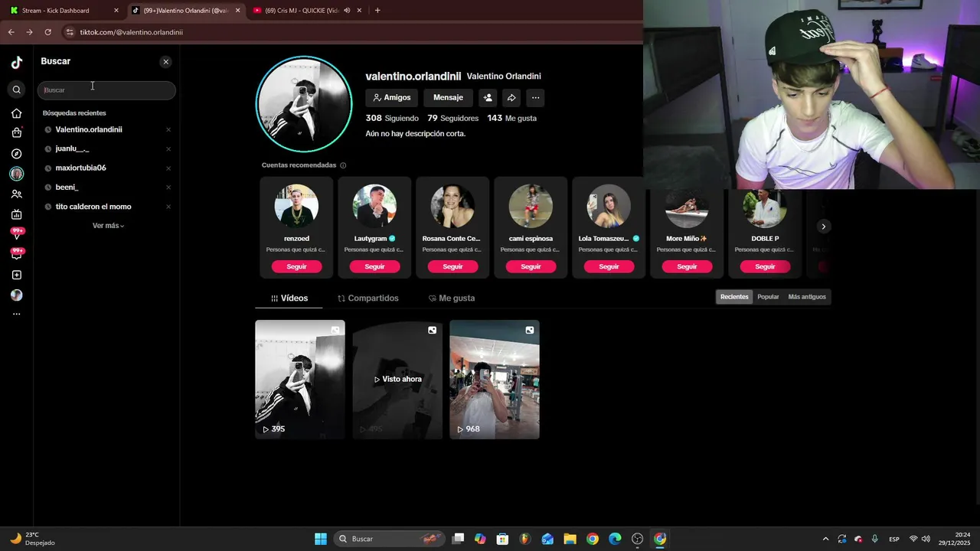Select recent search beeni_
980x551 pixels.
pyautogui.click(x=67, y=187)
